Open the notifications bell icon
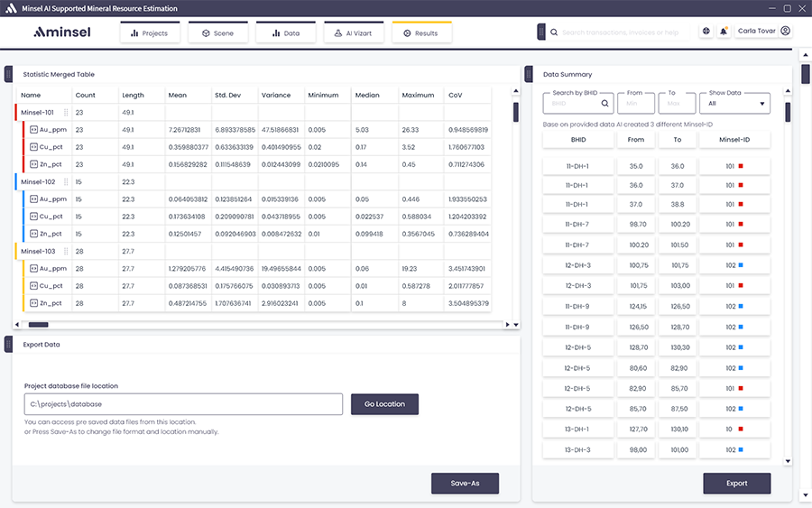812x508 pixels. point(724,32)
